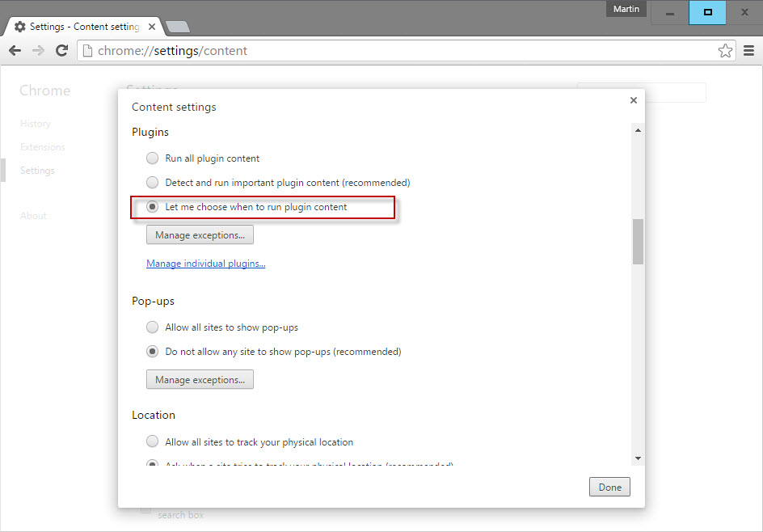Open a new tab
The image size is (763, 532).
click(178, 27)
